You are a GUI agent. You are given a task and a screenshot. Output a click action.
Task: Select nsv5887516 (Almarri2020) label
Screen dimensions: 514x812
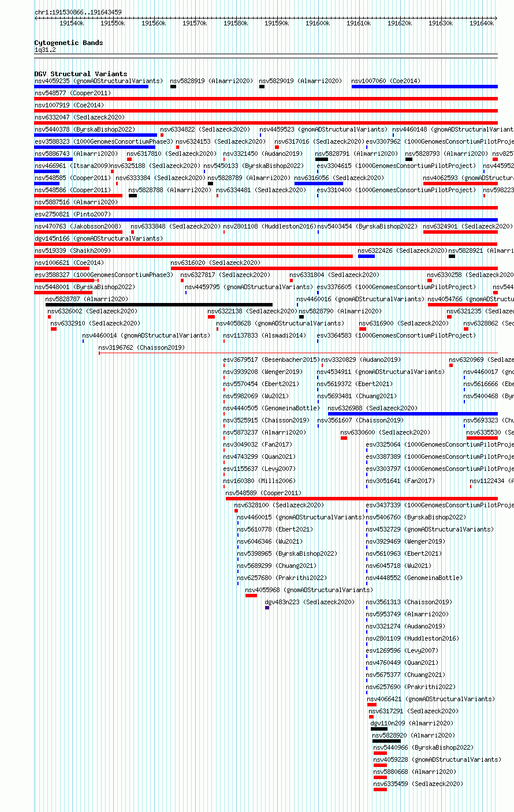click(76, 202)
